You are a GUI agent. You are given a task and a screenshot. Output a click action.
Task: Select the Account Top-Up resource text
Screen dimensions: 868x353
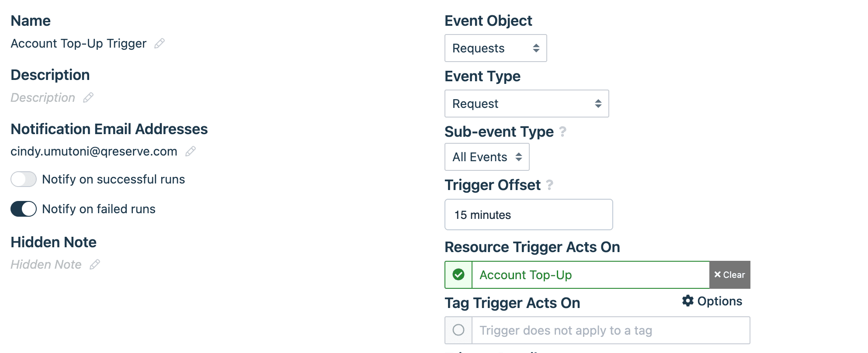[525, 275]
